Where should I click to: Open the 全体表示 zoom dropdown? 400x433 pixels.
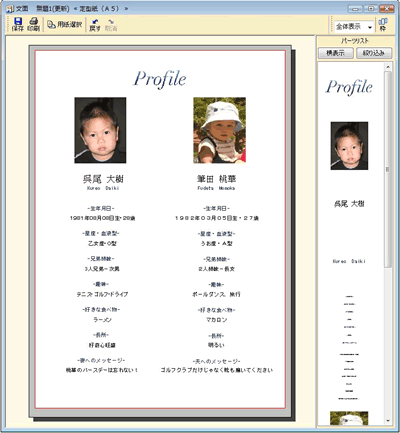point(354,26)
